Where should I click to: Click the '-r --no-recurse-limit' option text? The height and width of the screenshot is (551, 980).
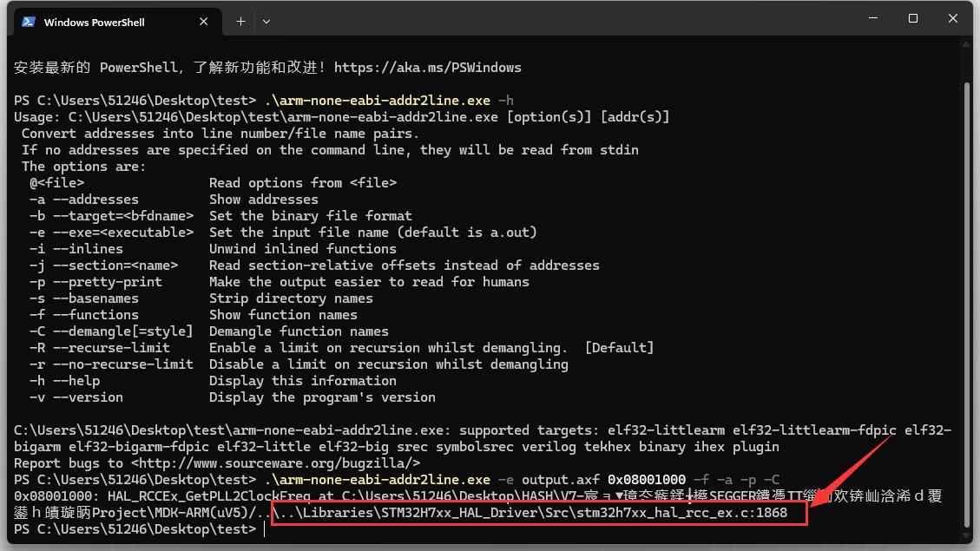tap(111, 364)
